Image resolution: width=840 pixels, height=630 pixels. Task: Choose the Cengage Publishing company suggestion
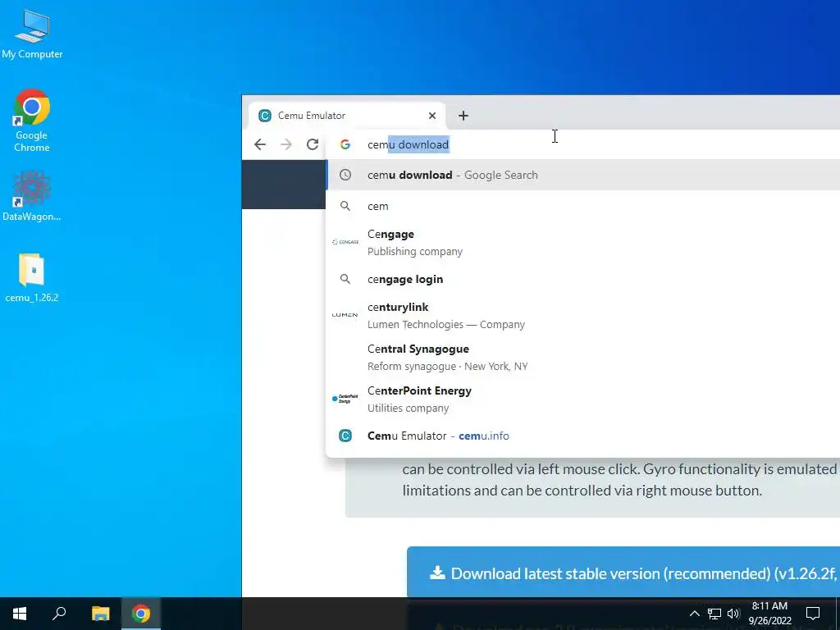coord(583,243)
